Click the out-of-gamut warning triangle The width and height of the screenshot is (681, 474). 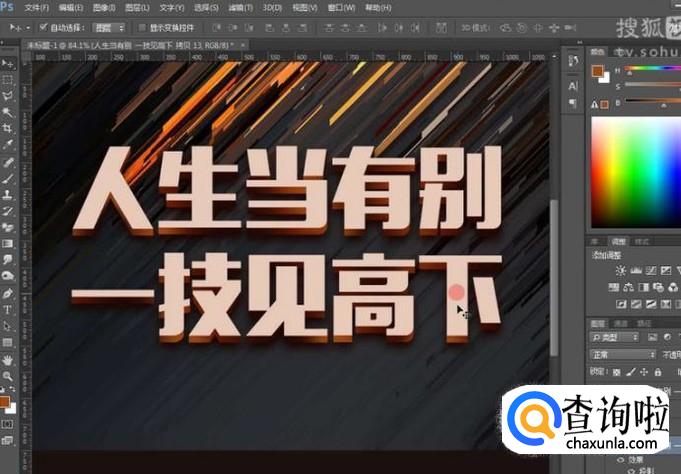tap(595, 104)
